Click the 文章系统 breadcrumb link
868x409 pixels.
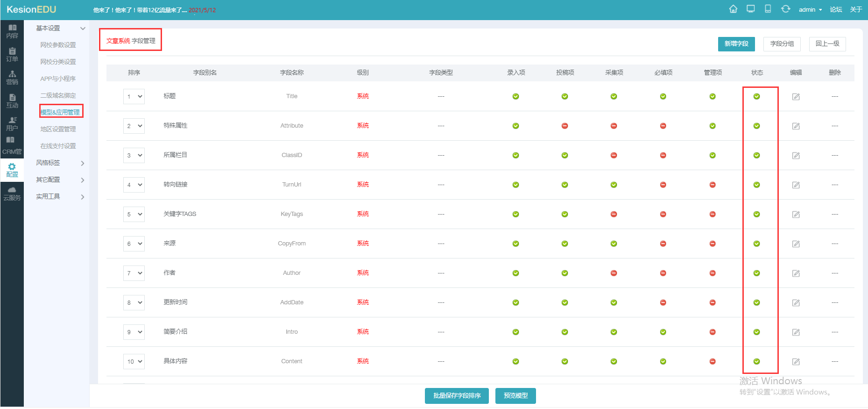pos(118,41)
